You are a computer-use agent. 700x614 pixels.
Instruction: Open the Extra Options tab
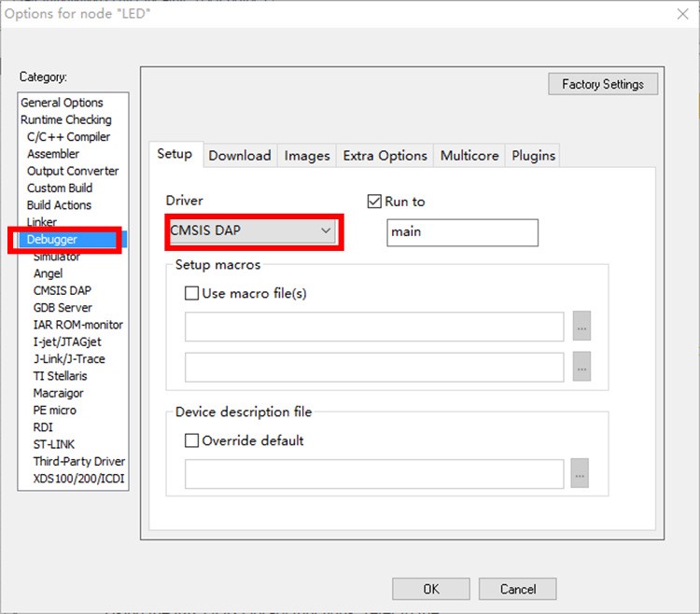click(x=385, y=156)
